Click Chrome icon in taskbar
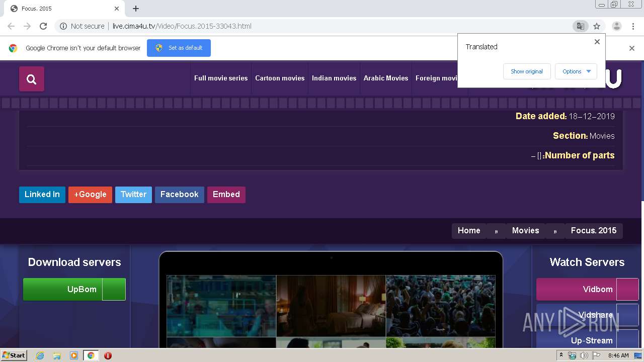The image size is (644, 362). [91, 355]
